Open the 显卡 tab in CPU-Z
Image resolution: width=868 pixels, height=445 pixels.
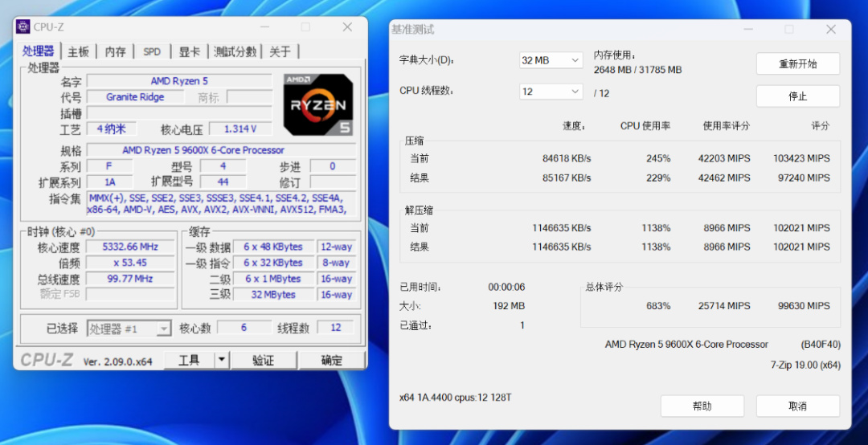(189, 51)
